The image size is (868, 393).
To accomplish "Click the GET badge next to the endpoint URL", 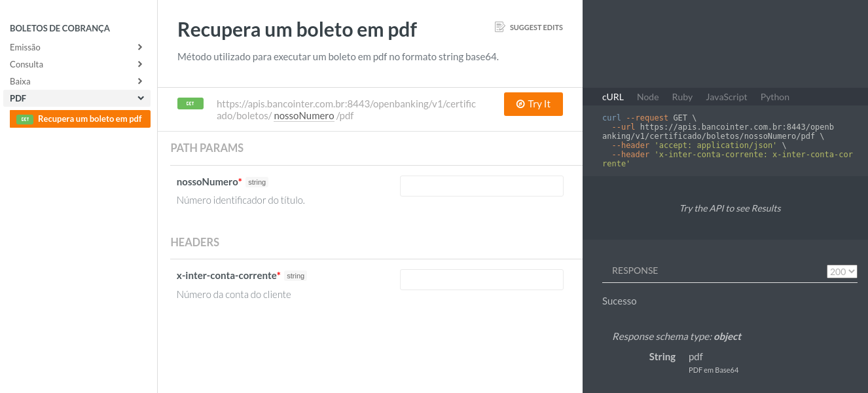I will (190, 103).
